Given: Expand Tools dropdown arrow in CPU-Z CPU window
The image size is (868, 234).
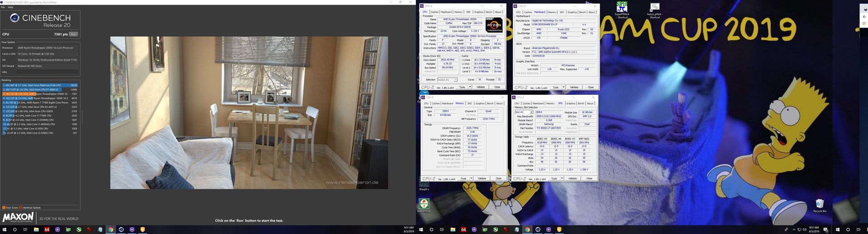Looking at the screenshot, I should [x=470, y=87].
